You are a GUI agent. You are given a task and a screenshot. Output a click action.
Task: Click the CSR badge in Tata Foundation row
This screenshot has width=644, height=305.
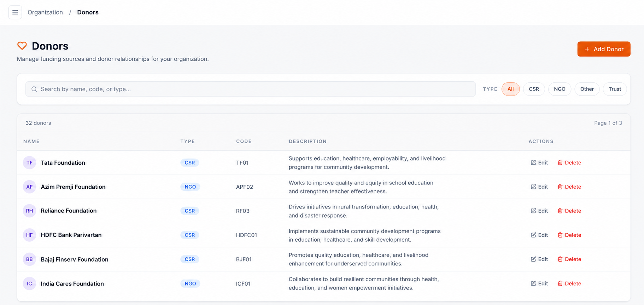(x=190, y=163)
